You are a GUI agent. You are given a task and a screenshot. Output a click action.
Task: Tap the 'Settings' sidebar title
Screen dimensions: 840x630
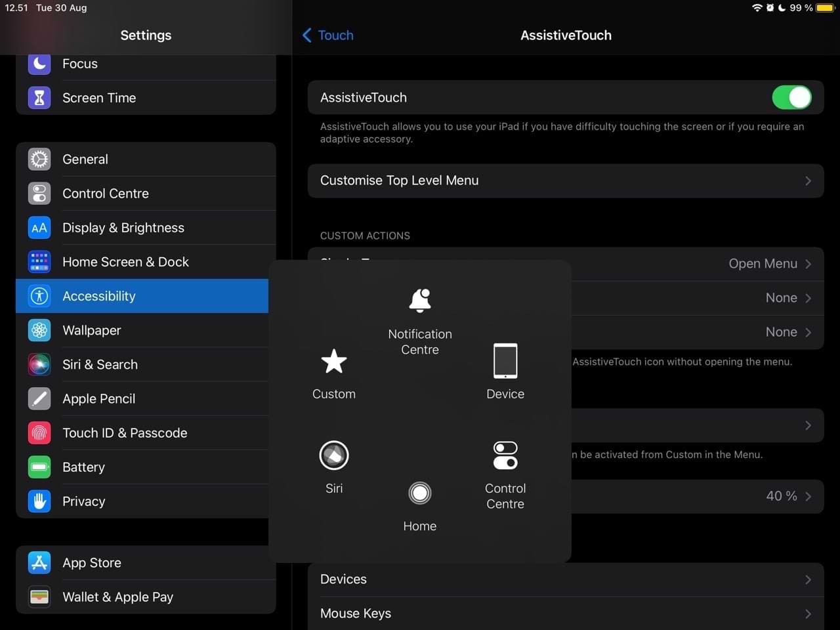146,35
